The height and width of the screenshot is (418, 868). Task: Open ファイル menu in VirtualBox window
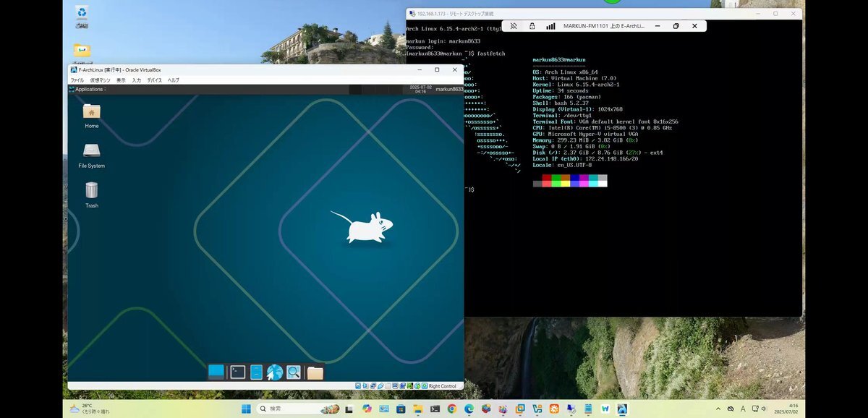[77, 80]
